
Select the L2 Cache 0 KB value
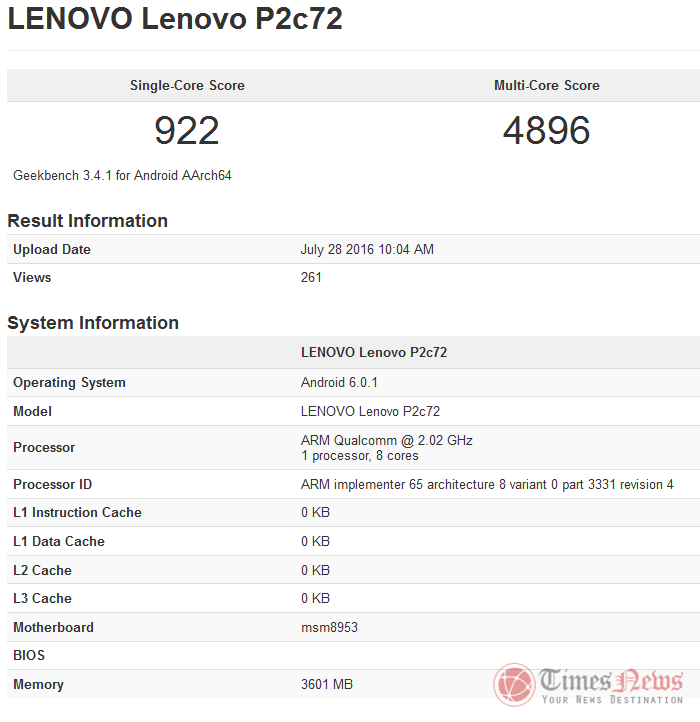(x=315, y=571)
